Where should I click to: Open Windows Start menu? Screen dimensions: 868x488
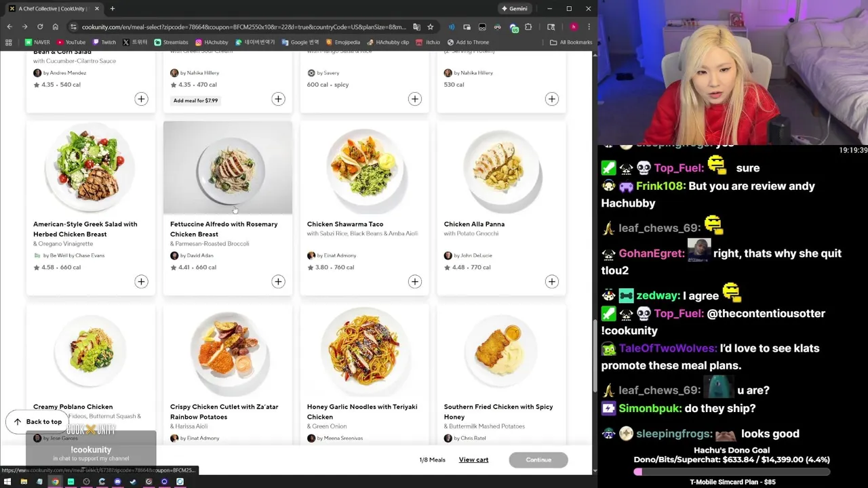point(7,482)
